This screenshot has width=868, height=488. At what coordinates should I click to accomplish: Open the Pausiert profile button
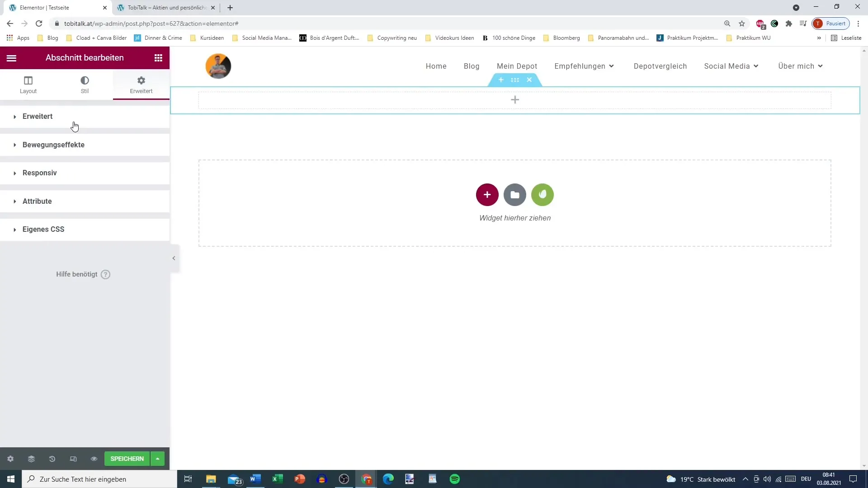click(831, 23)
